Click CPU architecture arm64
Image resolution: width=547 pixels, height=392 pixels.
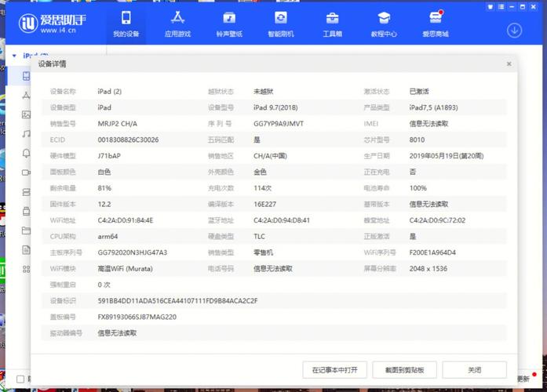coord(108,237)
